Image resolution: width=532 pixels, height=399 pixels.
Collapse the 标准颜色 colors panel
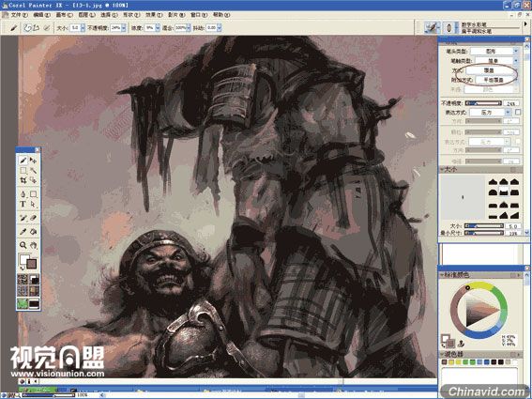click(x=443, y=275)
